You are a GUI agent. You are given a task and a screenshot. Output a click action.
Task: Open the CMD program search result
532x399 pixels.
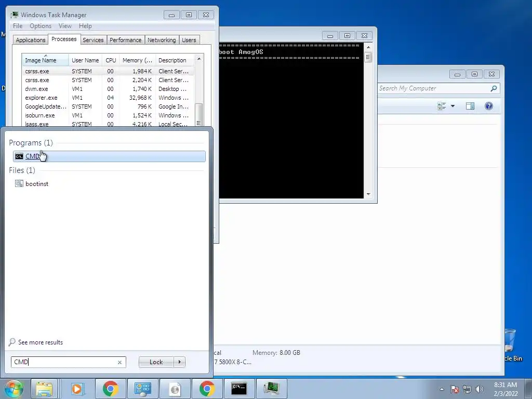(x=109, y=156)
